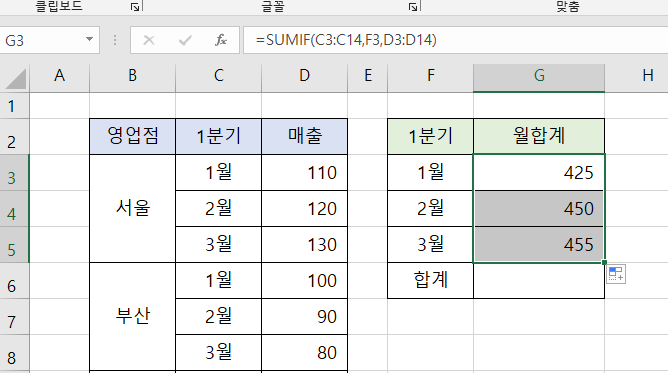Screen dimensions: 668x373
Task: Click cell F4 containing 2월
Action: (431, 209)
